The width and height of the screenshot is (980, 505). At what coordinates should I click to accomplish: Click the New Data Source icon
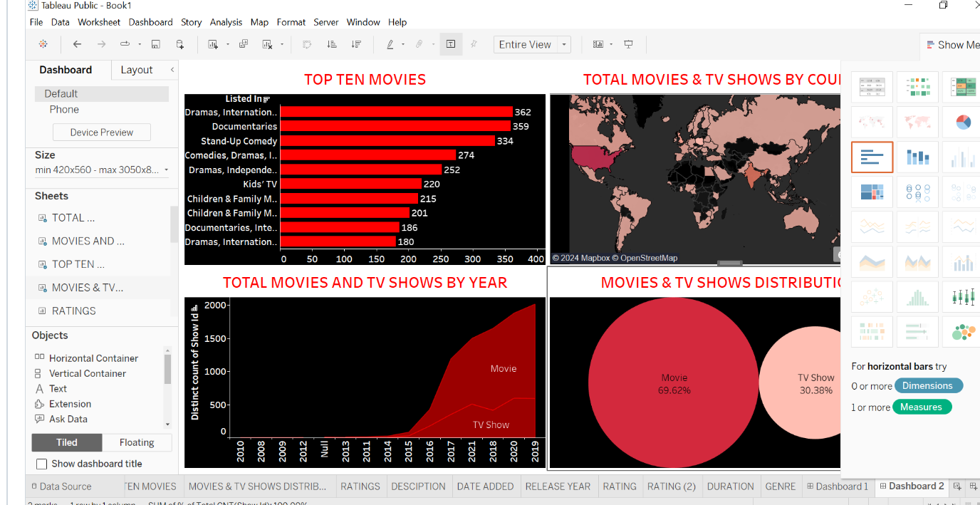pyautogui.click(x=180, y=44)
